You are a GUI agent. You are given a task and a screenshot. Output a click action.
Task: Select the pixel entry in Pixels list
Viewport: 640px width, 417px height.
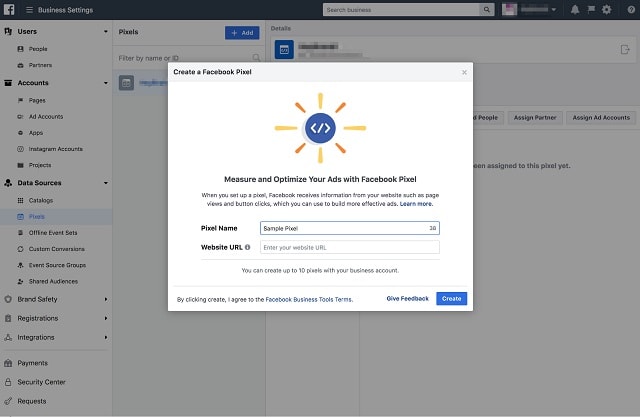point(140,83)
